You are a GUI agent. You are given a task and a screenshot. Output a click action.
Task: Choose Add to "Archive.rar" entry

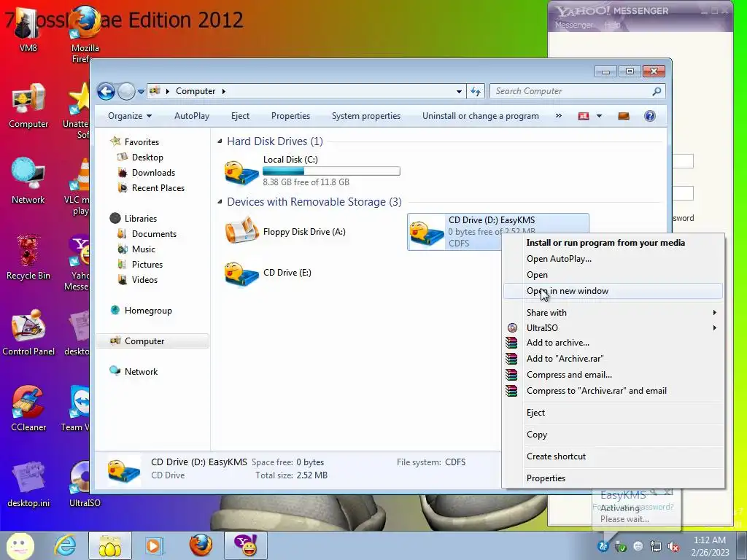(613, 359)
